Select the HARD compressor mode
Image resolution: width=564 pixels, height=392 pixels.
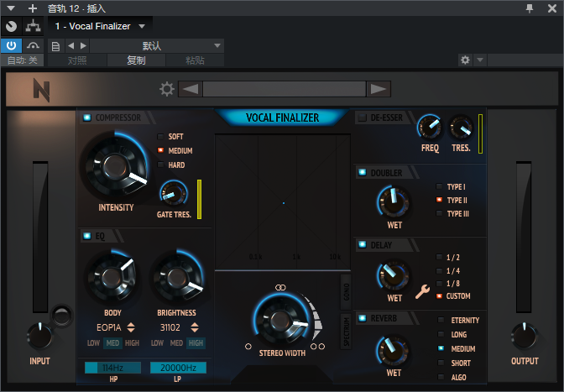(161, 165)
